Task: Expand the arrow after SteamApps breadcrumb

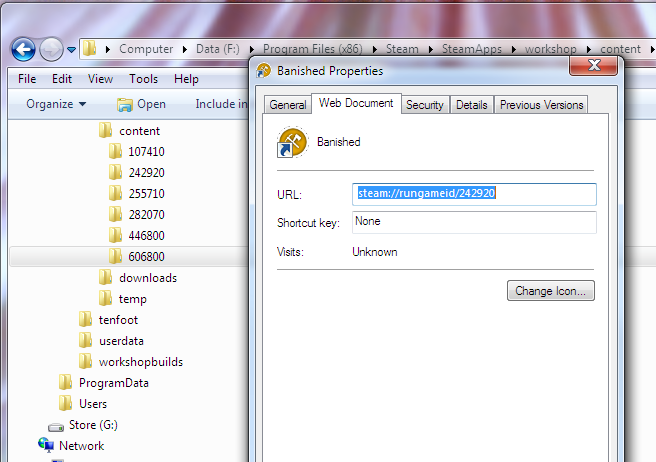Action: tap(514, 49)
